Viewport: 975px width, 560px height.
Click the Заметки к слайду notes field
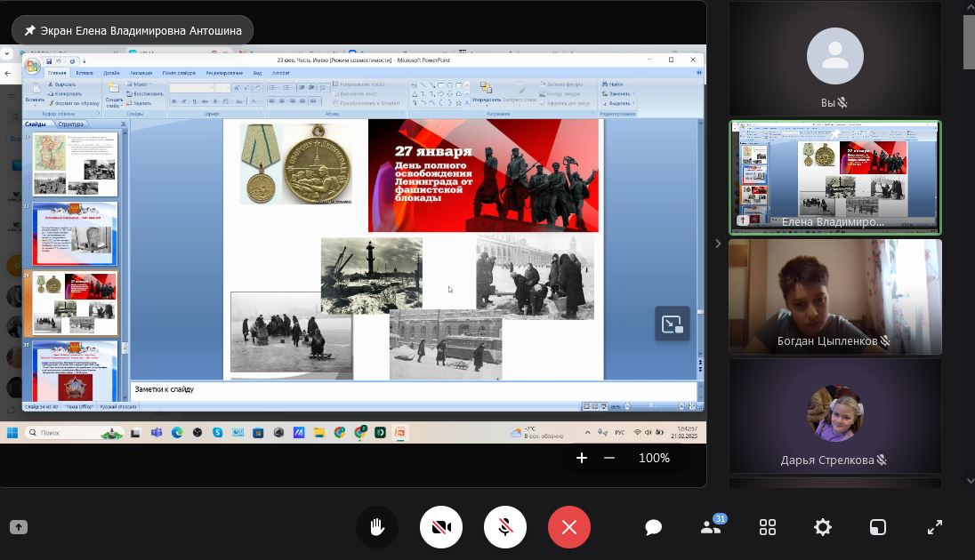point(413,389)
